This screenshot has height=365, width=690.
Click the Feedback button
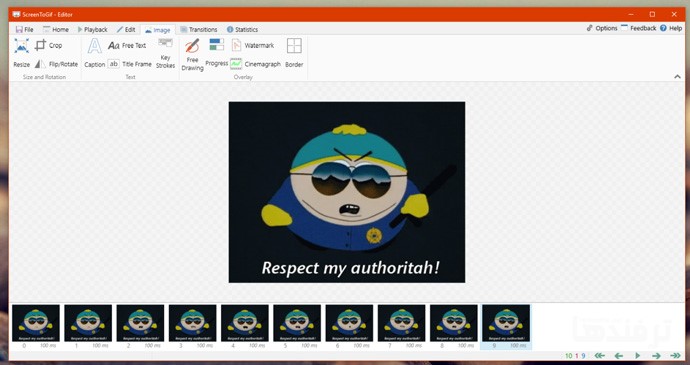click(x=639, y=28)
